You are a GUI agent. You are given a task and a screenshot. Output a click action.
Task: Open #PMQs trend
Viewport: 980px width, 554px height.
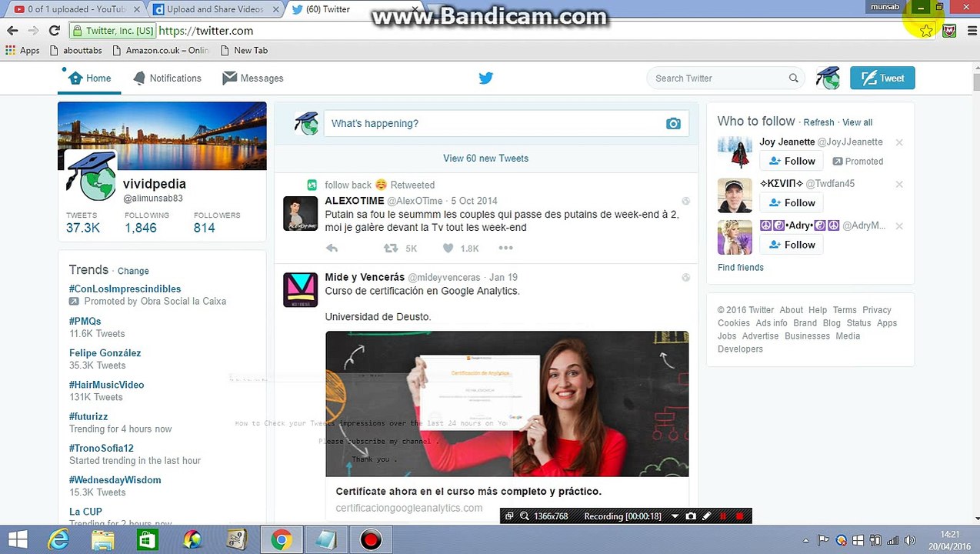click(85, 321)
